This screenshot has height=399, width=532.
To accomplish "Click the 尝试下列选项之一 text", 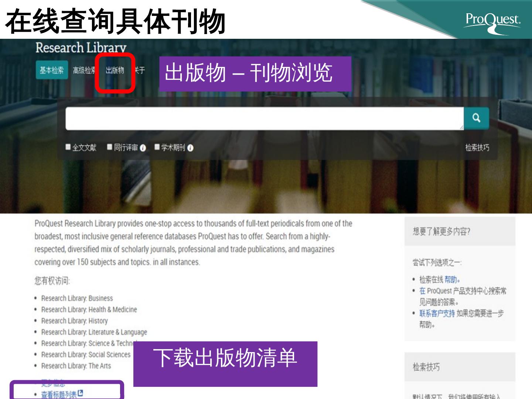I will [437, 263].
